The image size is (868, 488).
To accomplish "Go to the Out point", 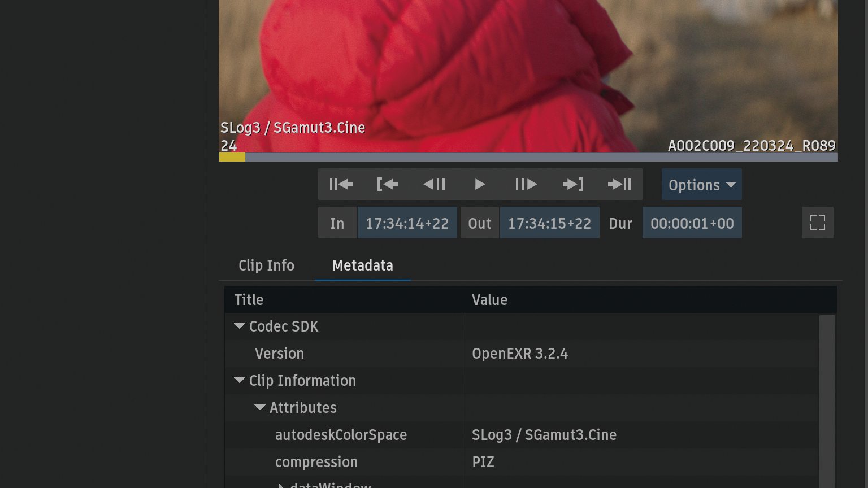I will point(572,184).
